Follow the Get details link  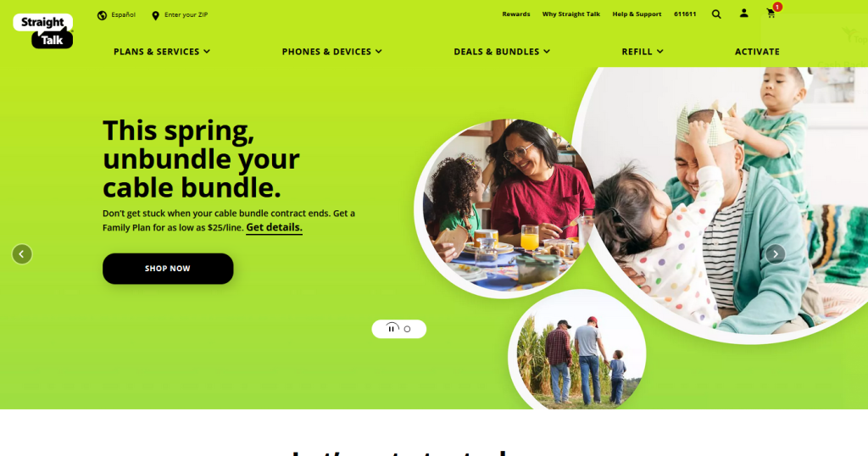274,227
